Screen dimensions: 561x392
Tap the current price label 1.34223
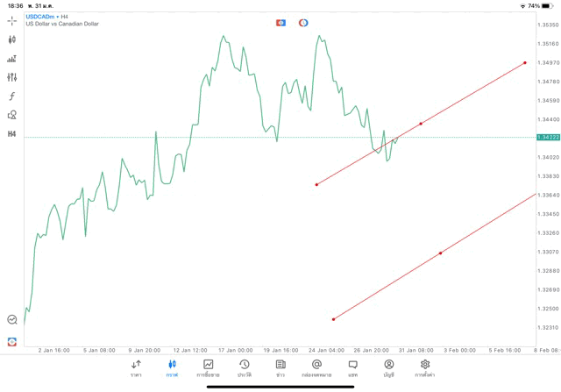[549, 138]
